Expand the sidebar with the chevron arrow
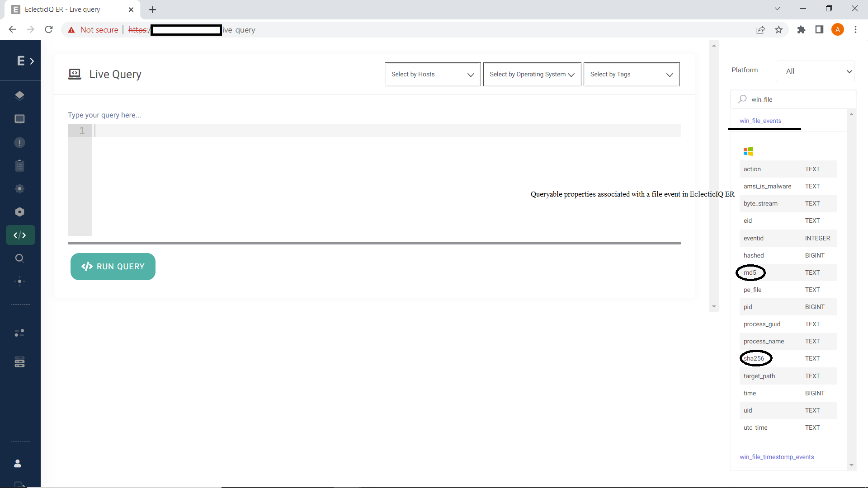This screenshot has height=488, width=868. pyautogui.click(x=32, y=61)
